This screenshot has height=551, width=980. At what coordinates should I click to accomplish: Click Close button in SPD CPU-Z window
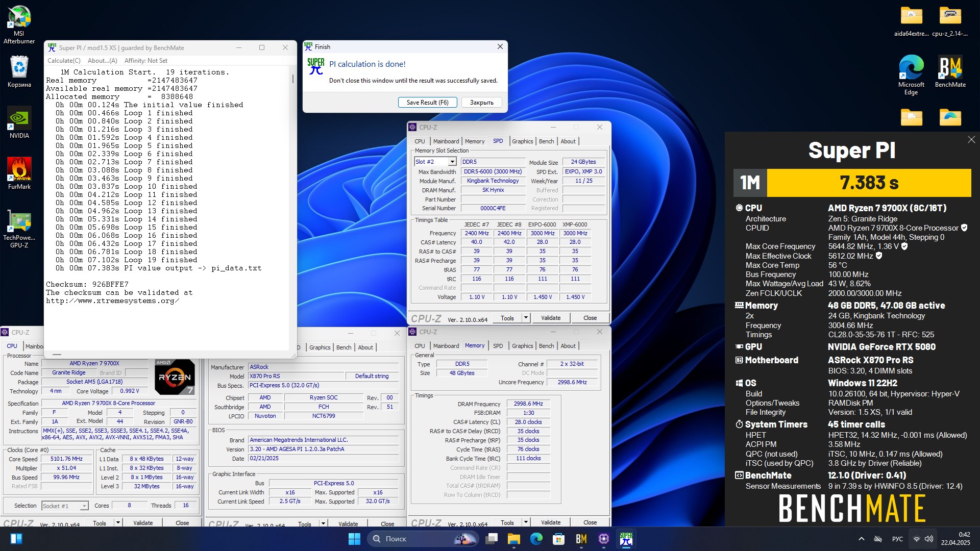pos(590,318)
